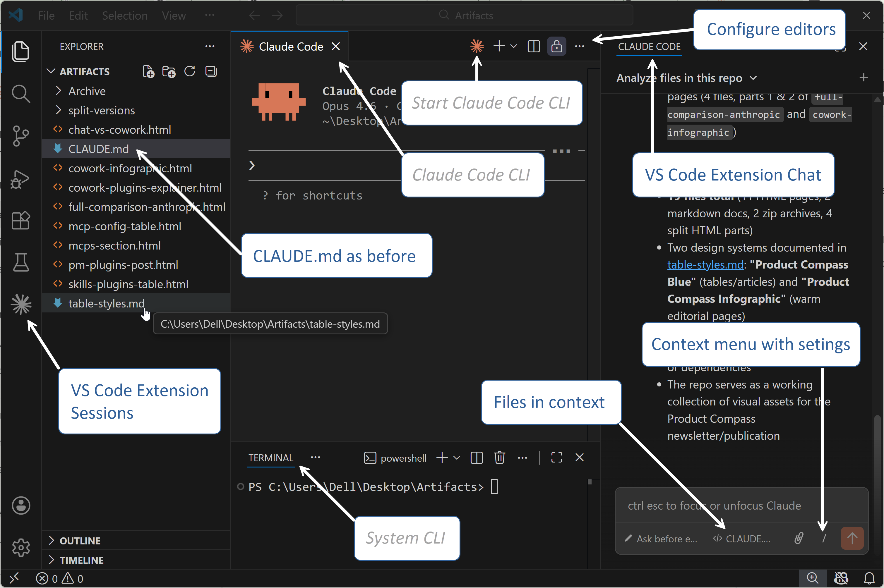Toggle the CLAUDE.md file context chip
Screen dimensions: 884x588
tap(742, 539)
